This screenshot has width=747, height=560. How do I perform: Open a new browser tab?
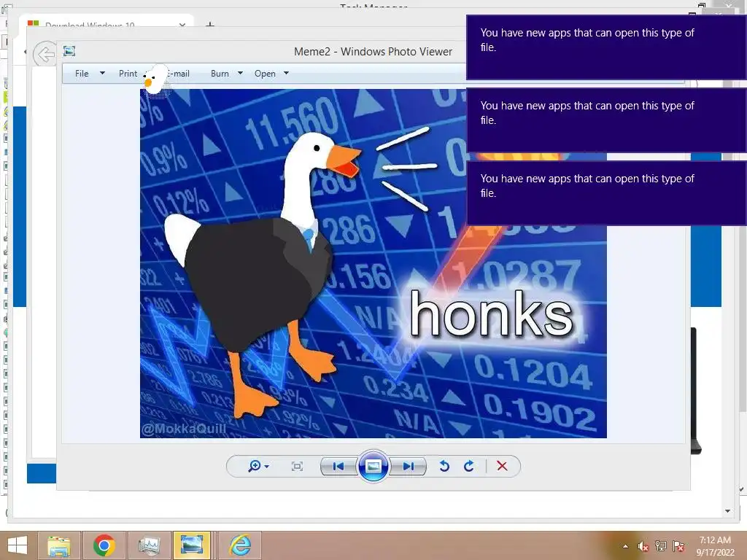point(209,25)
